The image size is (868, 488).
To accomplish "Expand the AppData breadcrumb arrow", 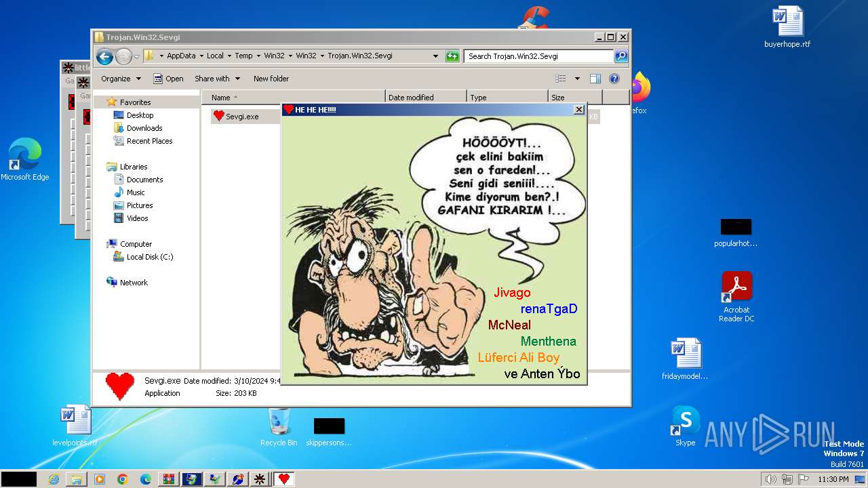I will click(x=201, y=56).
